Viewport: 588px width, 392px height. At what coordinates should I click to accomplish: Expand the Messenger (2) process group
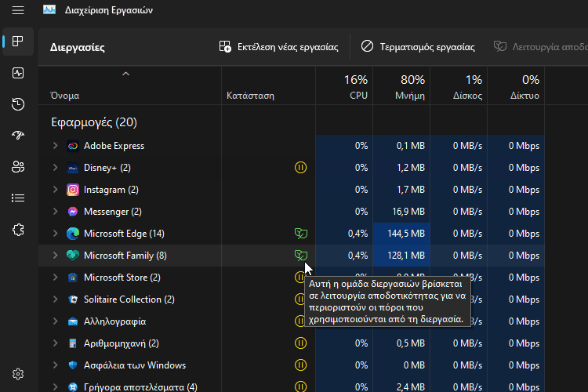(55, 212)
